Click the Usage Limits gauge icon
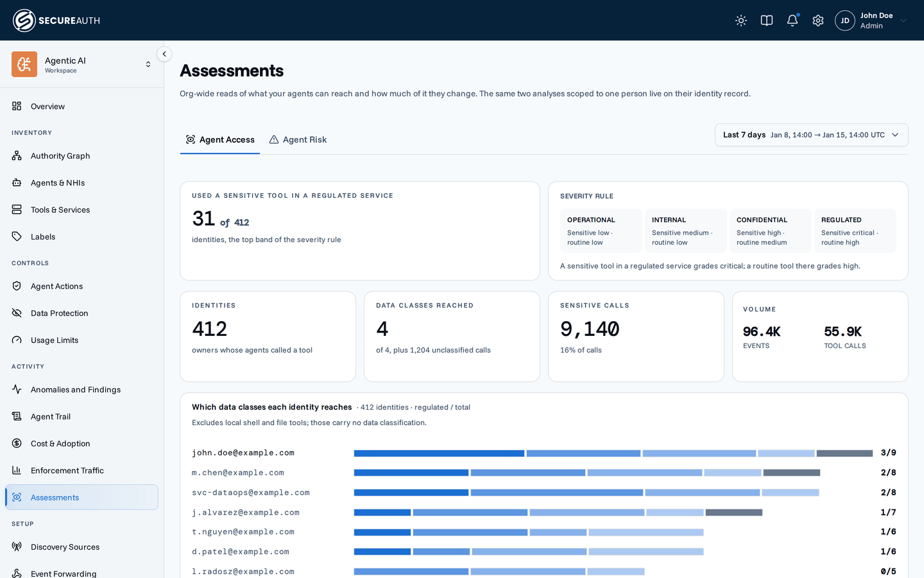 point(17,340)
